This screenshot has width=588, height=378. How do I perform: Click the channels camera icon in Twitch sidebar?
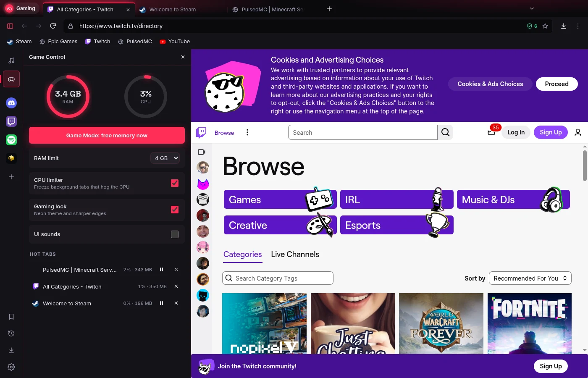(x=202, y=152)
